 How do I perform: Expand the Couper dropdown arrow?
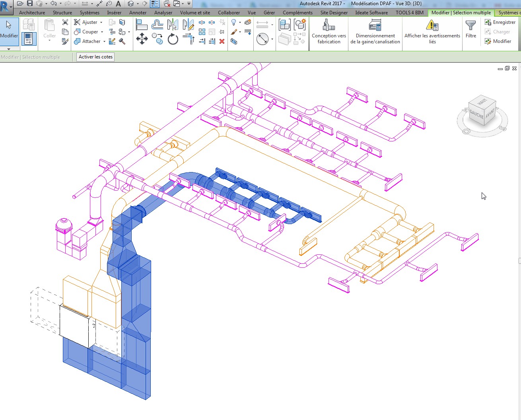tap(102, 32)
